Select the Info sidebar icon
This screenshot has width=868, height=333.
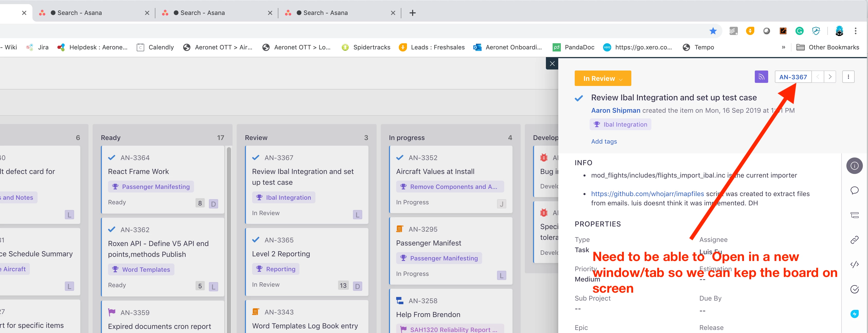tap(854, 166)
